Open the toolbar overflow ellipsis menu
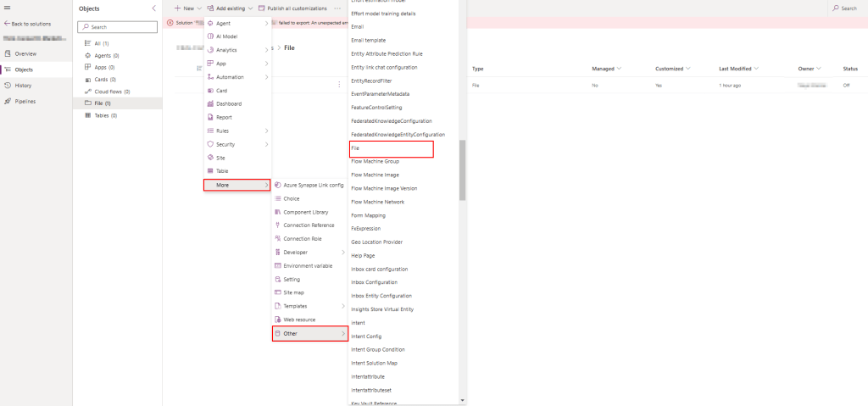868x406 pixels. [x=337, y=8]
